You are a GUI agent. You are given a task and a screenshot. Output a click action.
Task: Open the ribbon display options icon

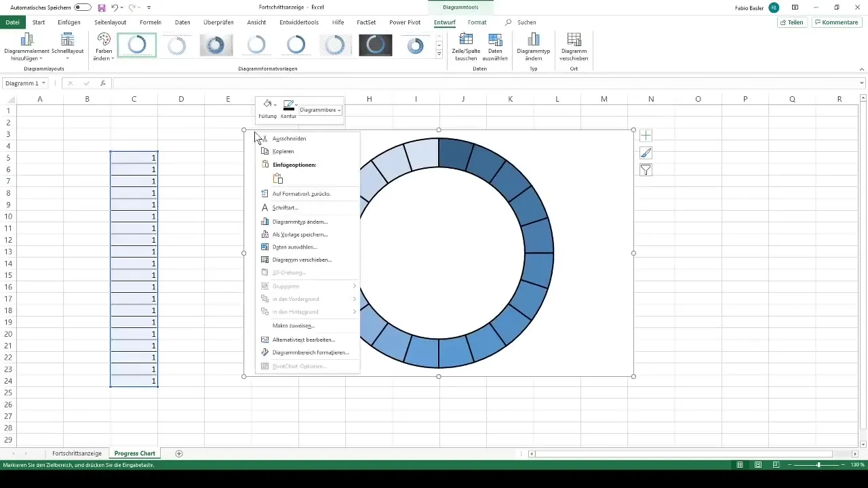pos(795,7)
